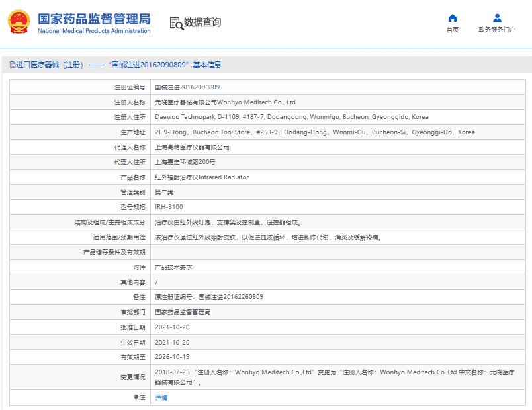The width and height of the screenshot is (532, 410).
Task: Select the registration number value 国械注进20162090809 in table
Action: (187, 87)
